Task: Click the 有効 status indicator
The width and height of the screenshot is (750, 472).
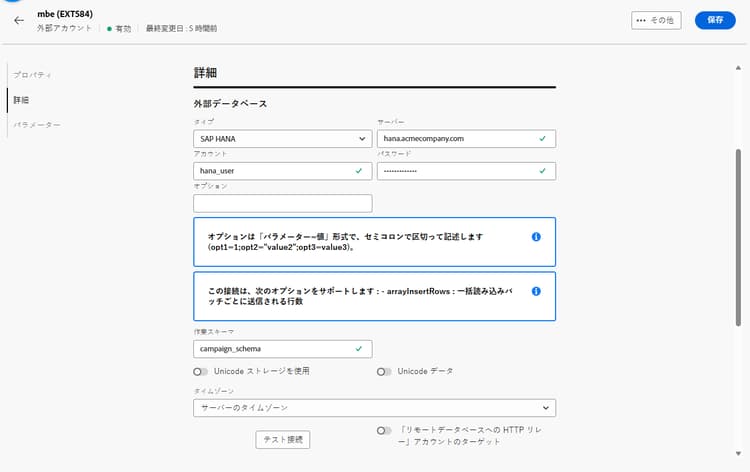Action: click(x=119, y=29)
